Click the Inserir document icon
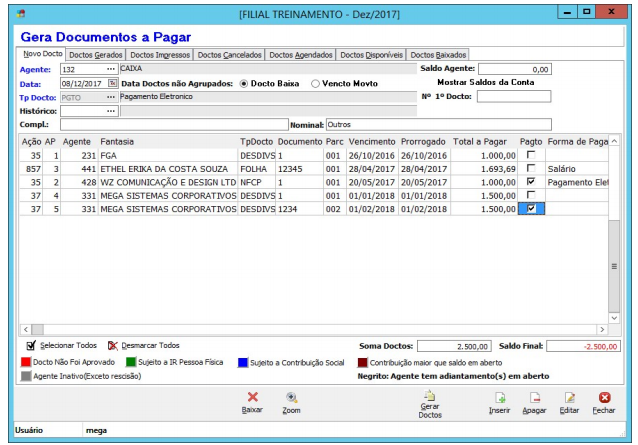Viewport: 638px width, 445px height. click(500, 397)
